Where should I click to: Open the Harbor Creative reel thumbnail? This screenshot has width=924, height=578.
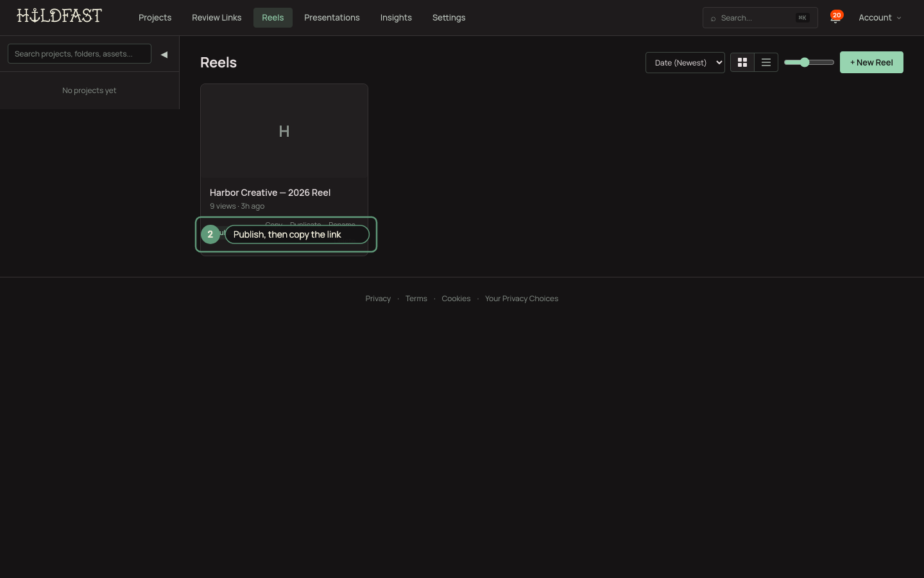click(284, 131)
